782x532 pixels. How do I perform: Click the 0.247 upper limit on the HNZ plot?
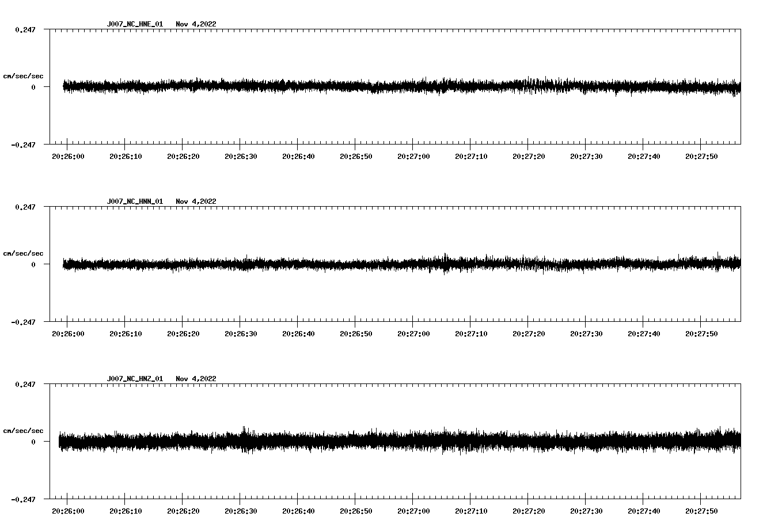click(x=25, y=384)
